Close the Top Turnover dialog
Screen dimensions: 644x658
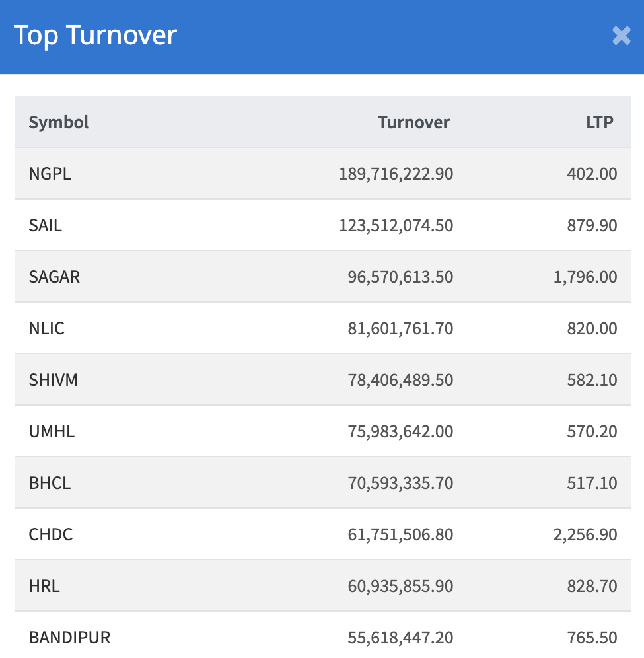point(621,36)
